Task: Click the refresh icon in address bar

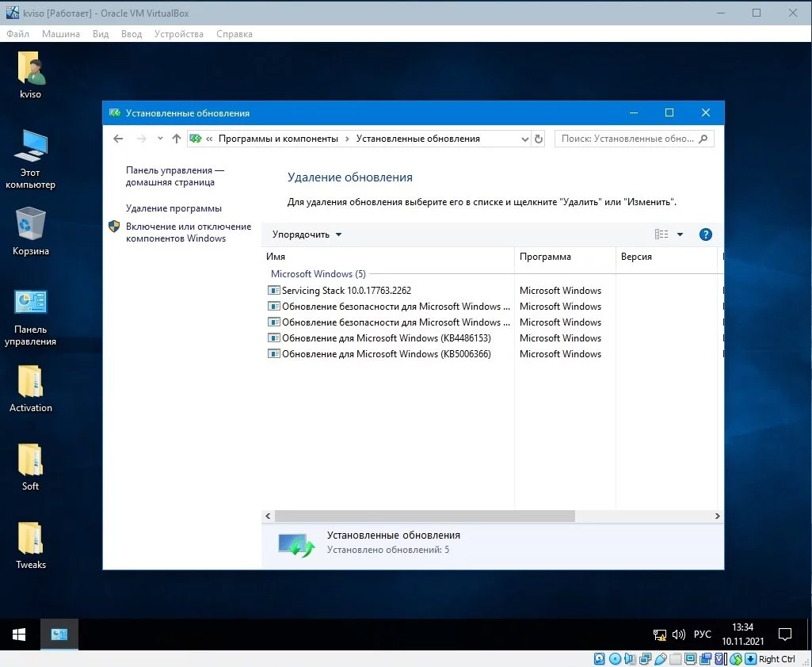Action: coord(539,139)
